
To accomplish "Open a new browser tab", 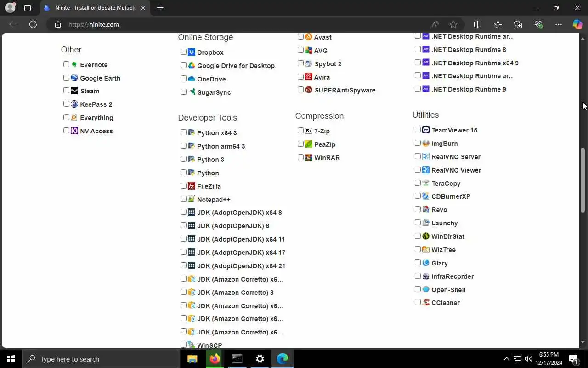I will (x=160, y=8).
